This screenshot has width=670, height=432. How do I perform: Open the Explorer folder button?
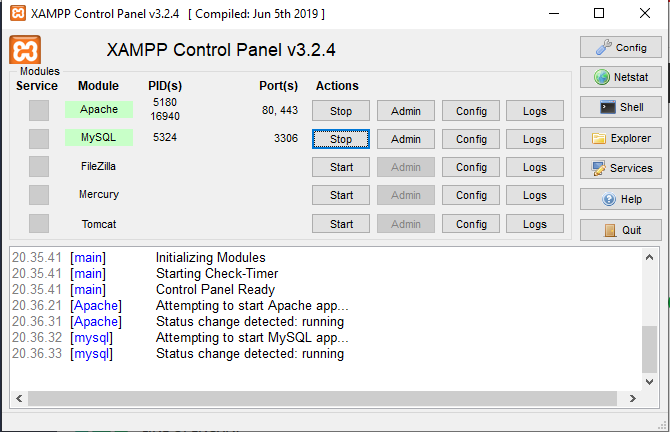pyautogui.click(x=620, y=138)
